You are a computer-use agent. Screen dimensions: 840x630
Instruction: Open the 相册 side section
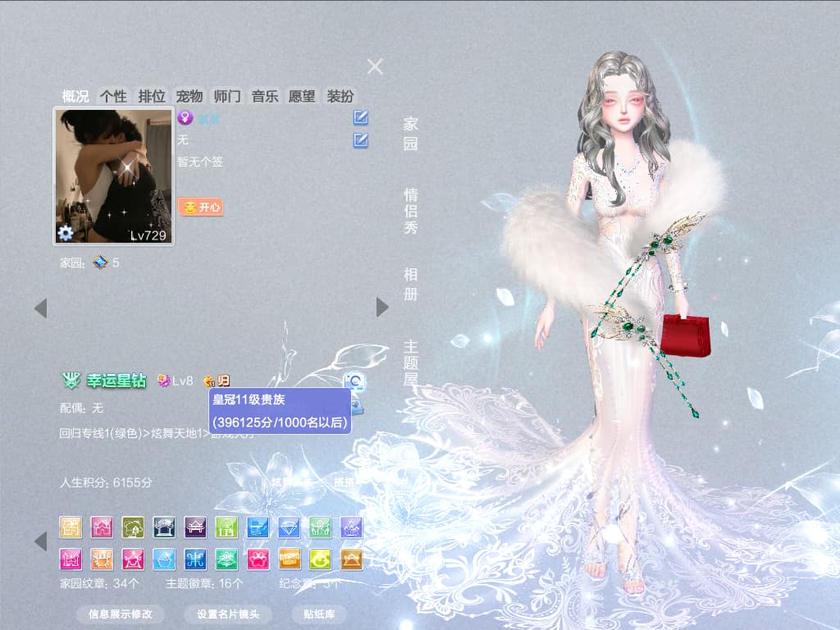pyautogui.click(x=410, y=284)
